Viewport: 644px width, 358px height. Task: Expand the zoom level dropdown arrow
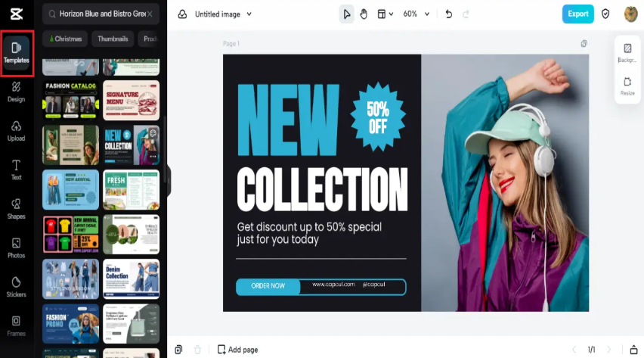click(427, 14)
